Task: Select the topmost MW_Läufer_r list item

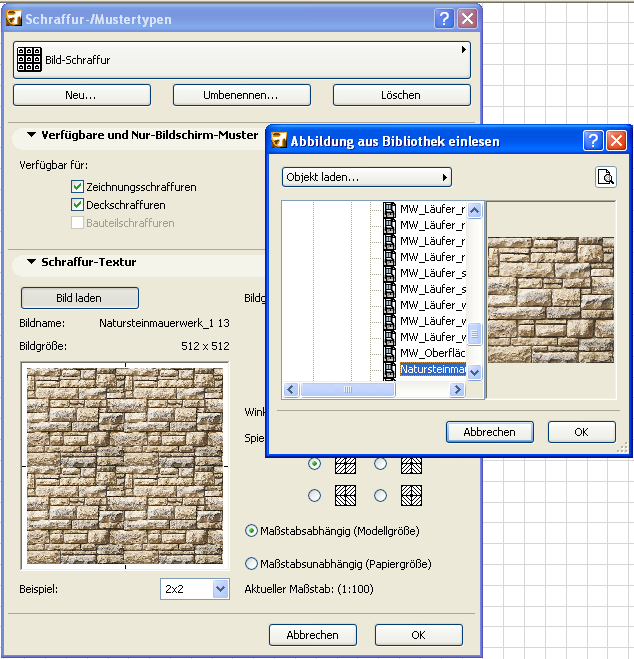Action: click(433, 209)
